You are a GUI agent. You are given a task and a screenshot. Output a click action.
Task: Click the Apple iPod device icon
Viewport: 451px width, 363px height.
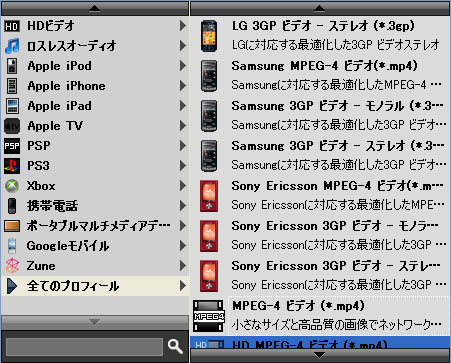click(12, 66)
